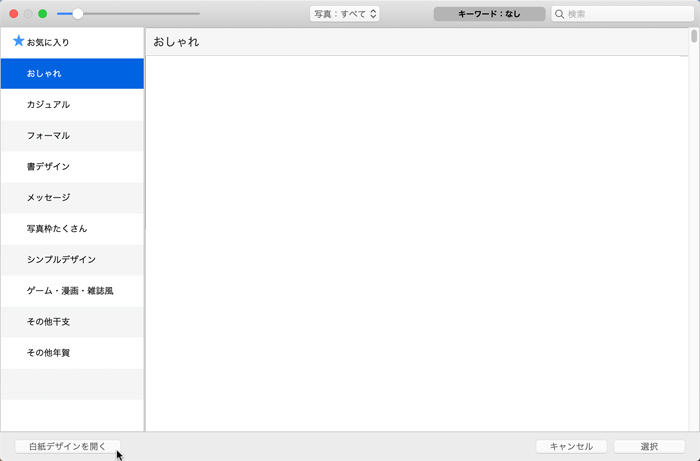Image resolution: width=700 pixels, height=461 pixels.
Task: Select the 写真枠たくさん category
Action: pos(72,229)
